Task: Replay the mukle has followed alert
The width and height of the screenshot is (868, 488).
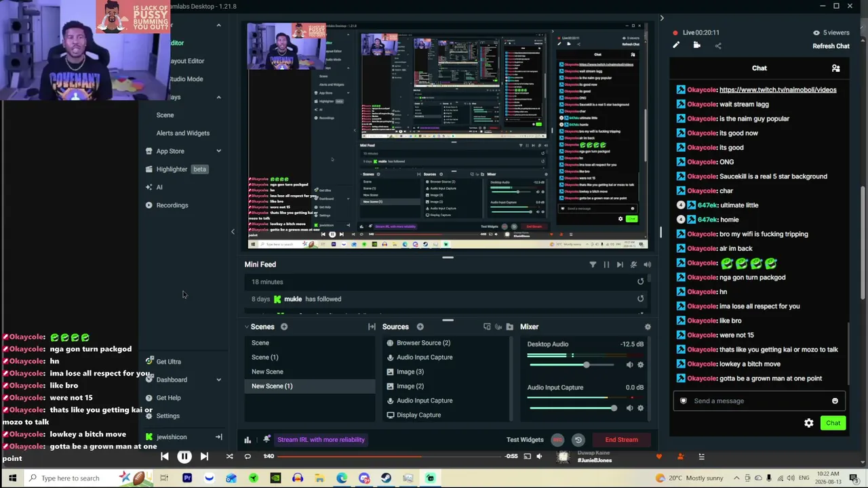Action: coord(640,299)
